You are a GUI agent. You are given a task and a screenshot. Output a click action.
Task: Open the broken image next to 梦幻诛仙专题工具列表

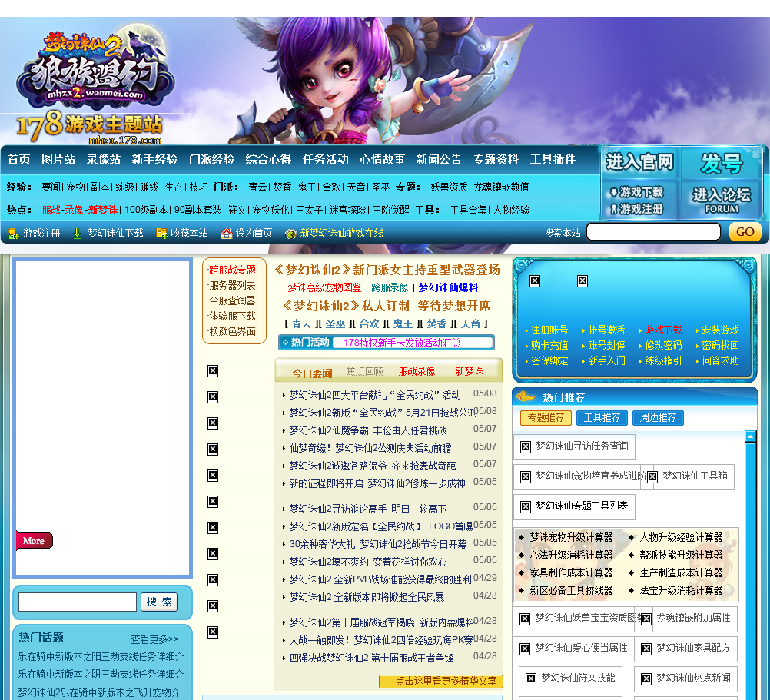tap(526, 506)
